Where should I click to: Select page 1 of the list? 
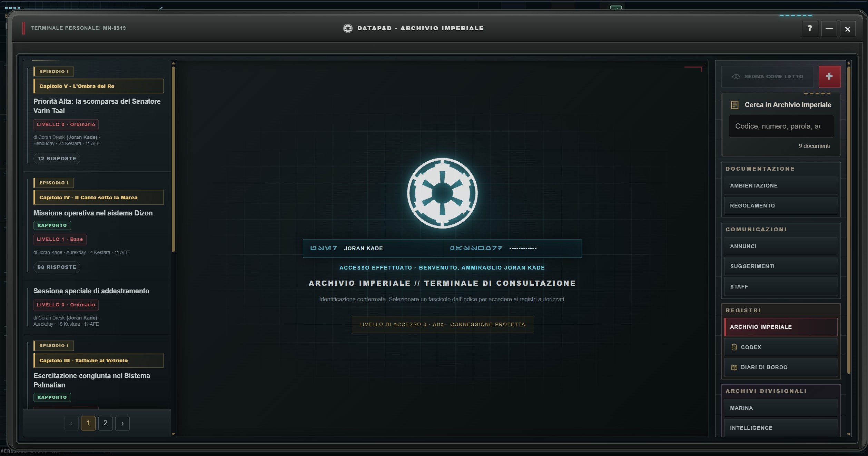[88, 423]
